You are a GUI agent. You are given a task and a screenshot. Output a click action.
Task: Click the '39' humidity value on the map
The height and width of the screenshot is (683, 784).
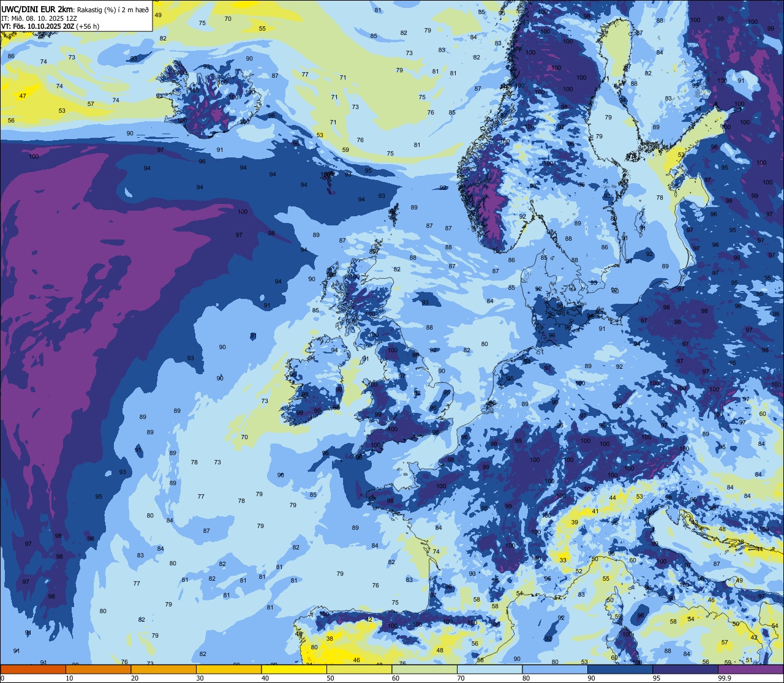[575, 522]
